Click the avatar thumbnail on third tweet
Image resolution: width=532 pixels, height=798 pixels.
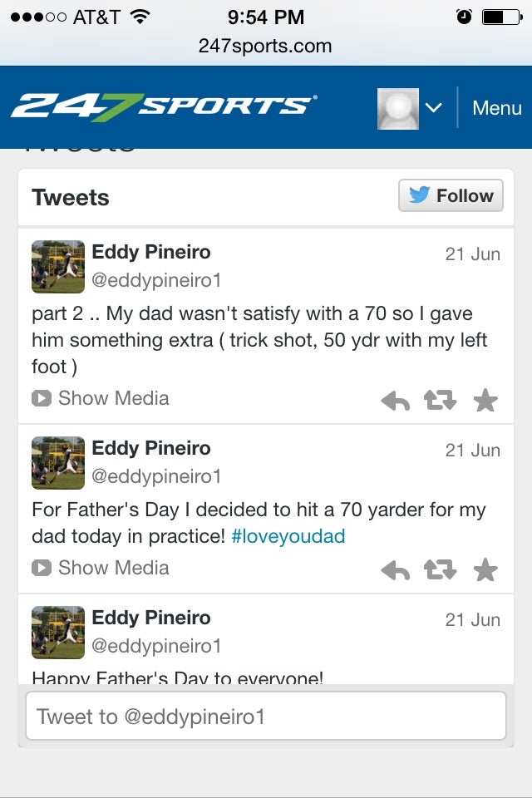pos(58,632)
